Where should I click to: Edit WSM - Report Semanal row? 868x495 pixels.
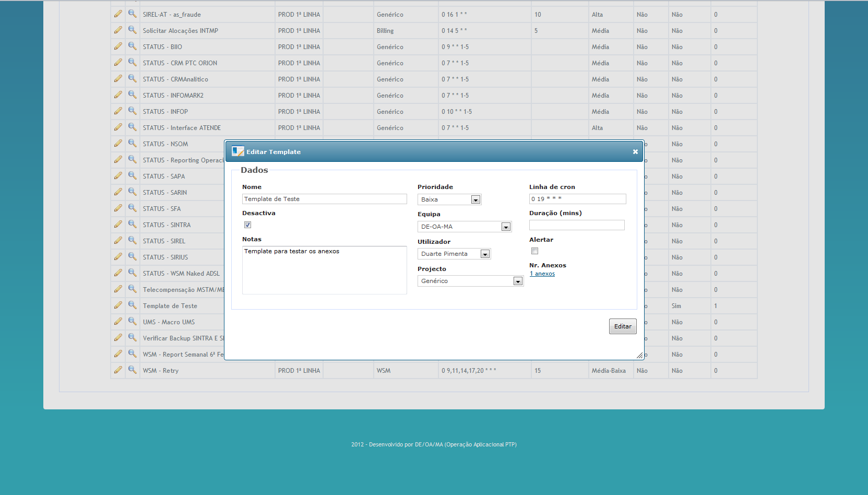point(118,354)
